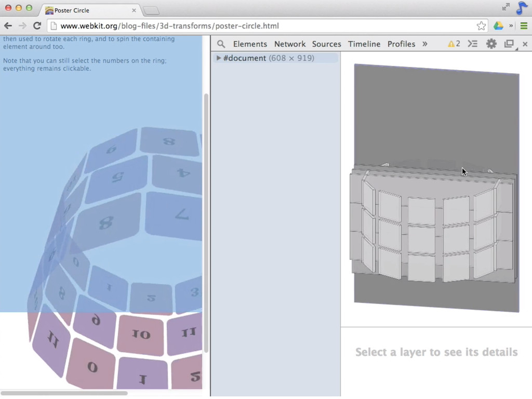Click the page's horizontal scrollbar
Image resolution: width=532 pixels, height=399 pixels.
point(64,393)
